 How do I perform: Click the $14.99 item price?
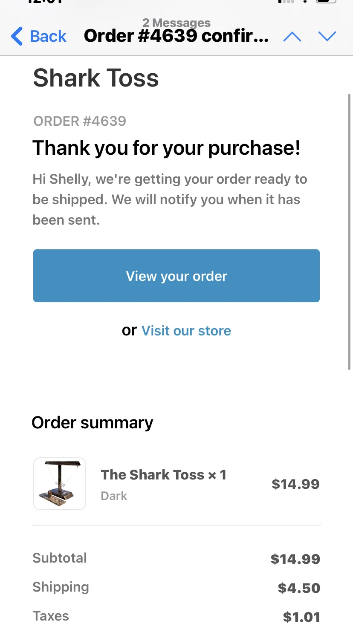(296, 484)
